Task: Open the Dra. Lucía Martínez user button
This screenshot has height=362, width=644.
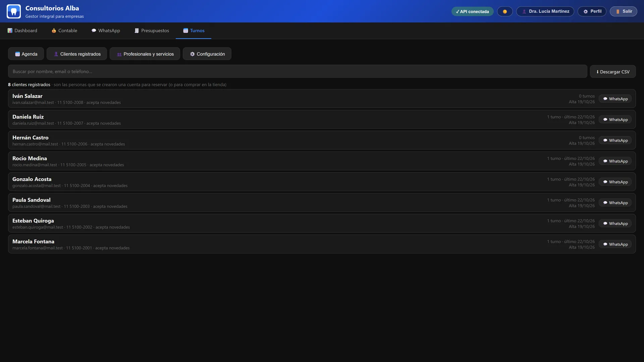Action: pos(545,11)
